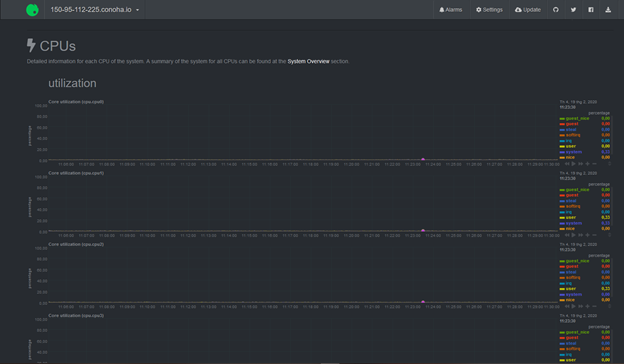The height and width of the screenshot is (364, 624).
Task: Zoom out the cpu1 chart
Action: pos(594,235)
